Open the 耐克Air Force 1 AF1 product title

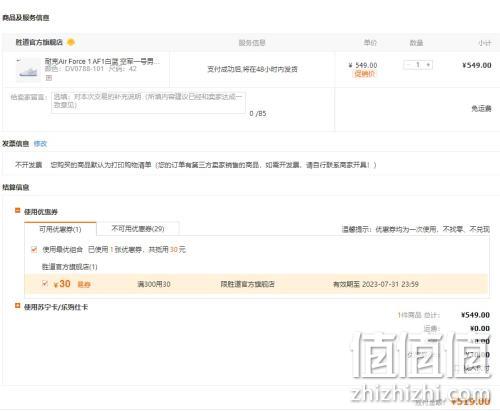point(102,61)
